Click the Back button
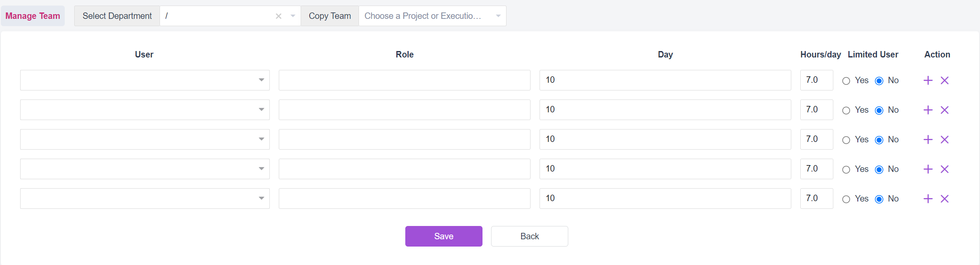Viewport: 980px width, 265px height. tap(529, 236)
